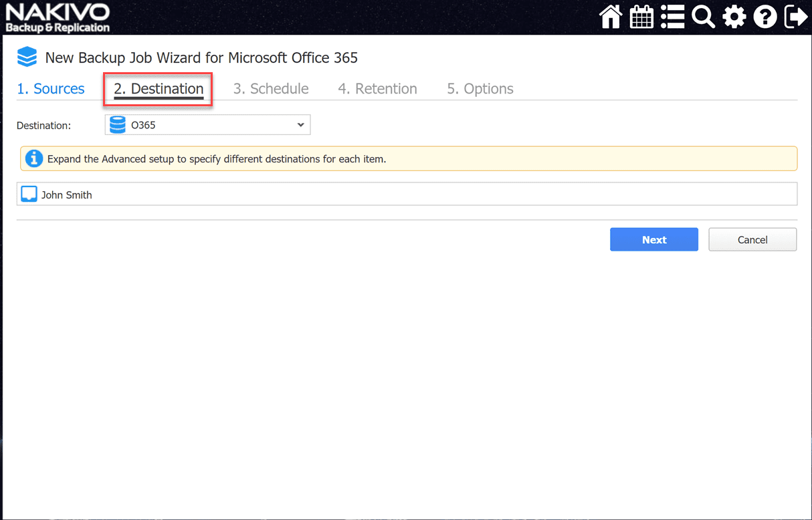812x520 pixels.
Task: Open the activities list icon
Action: 672,17
